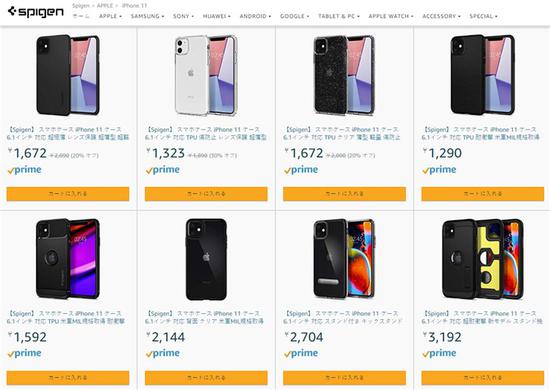Image resolution: width=550 pixels, height=390 pixels.
Task: Open the ¥1,592 case title link
Action: (x=66, y=317)
